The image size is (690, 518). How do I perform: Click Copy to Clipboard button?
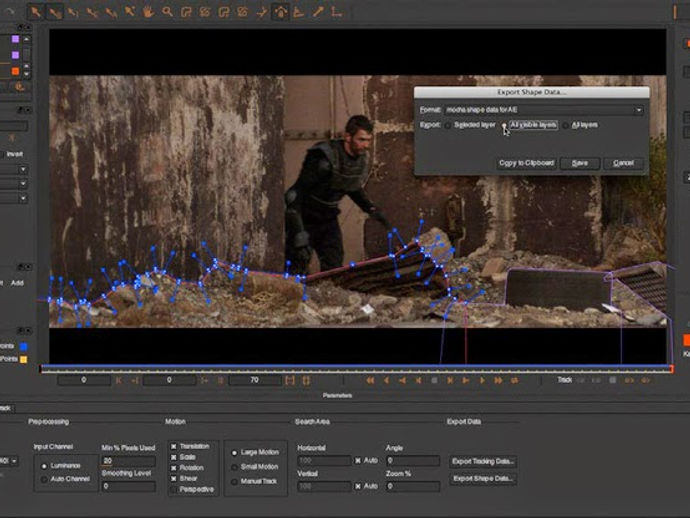526,163
